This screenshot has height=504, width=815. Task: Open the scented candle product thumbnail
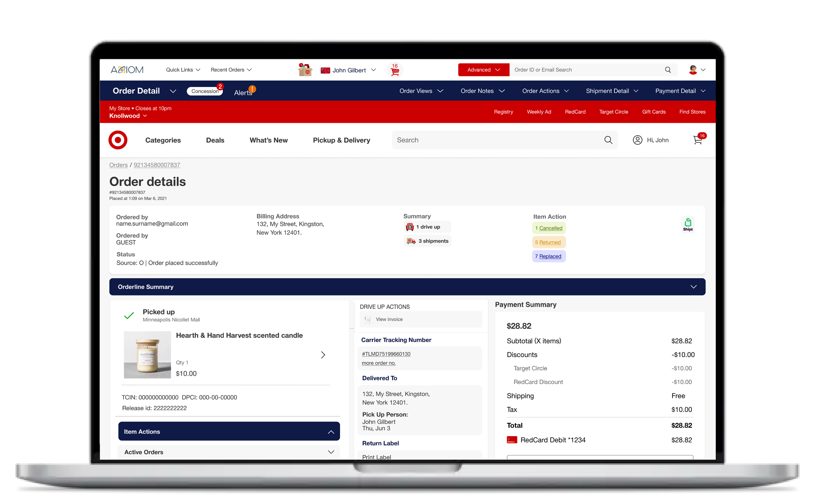coord(147,355)
